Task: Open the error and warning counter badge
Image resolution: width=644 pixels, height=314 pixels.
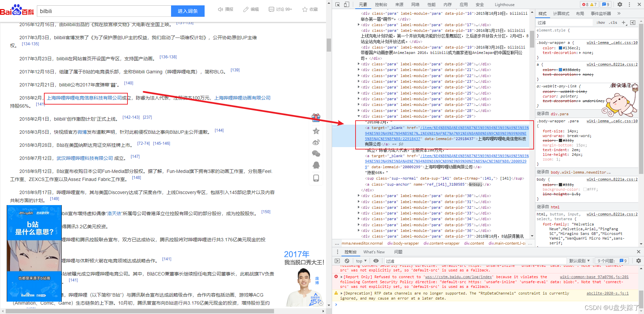Action: click(589, 5)
